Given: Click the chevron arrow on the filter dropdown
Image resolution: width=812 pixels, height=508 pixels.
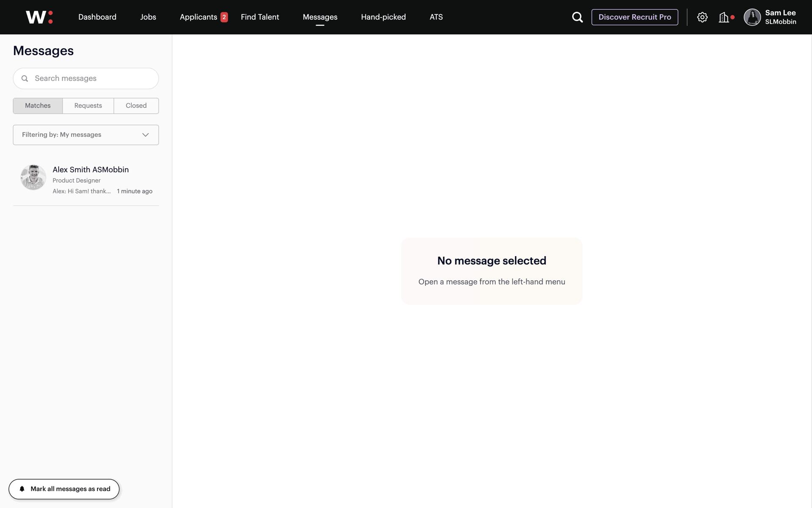Looking at the screenshot, I should point(145,135).
